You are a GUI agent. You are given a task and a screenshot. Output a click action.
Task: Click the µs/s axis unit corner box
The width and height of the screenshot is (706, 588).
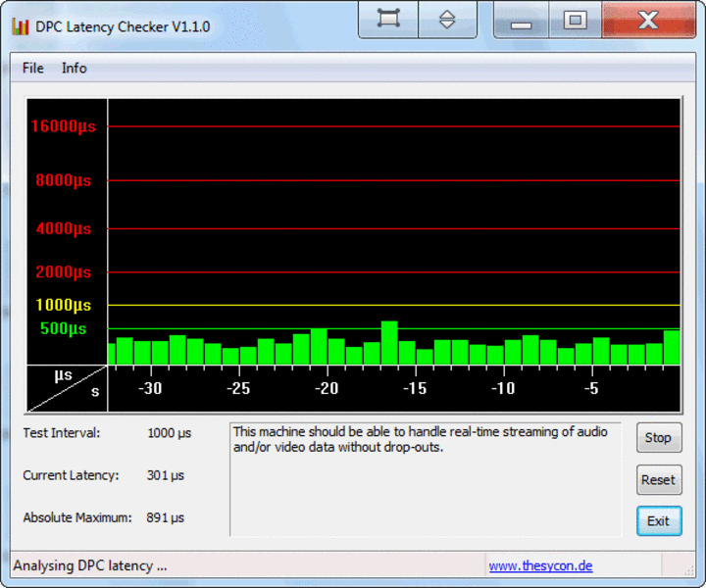click(x=67, y=388)
